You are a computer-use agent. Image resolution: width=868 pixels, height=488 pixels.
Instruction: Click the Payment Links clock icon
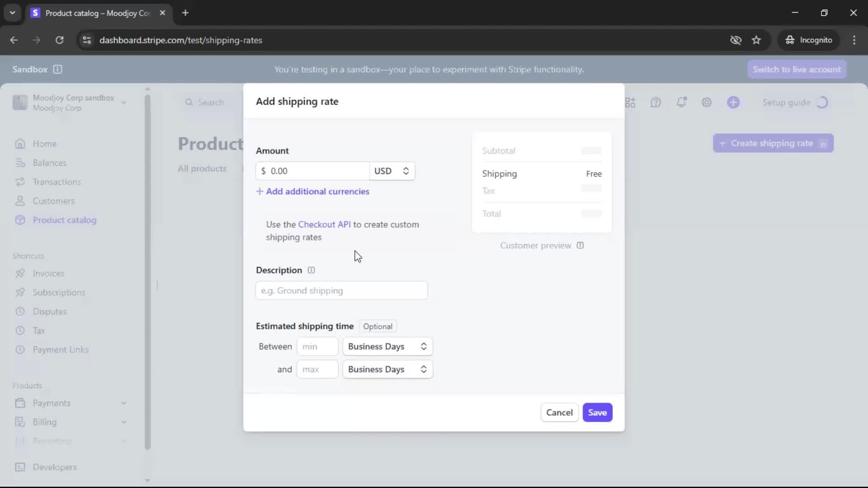point(20,349)
